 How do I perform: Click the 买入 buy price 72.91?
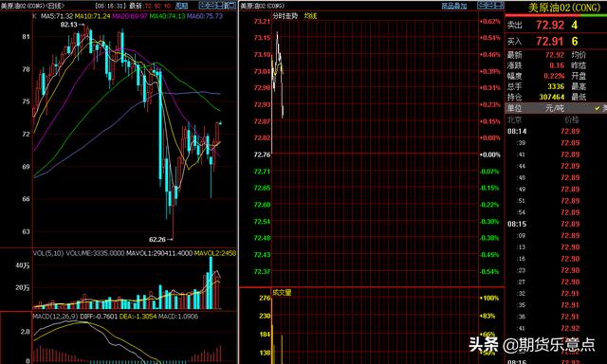(x=550, y=41)
